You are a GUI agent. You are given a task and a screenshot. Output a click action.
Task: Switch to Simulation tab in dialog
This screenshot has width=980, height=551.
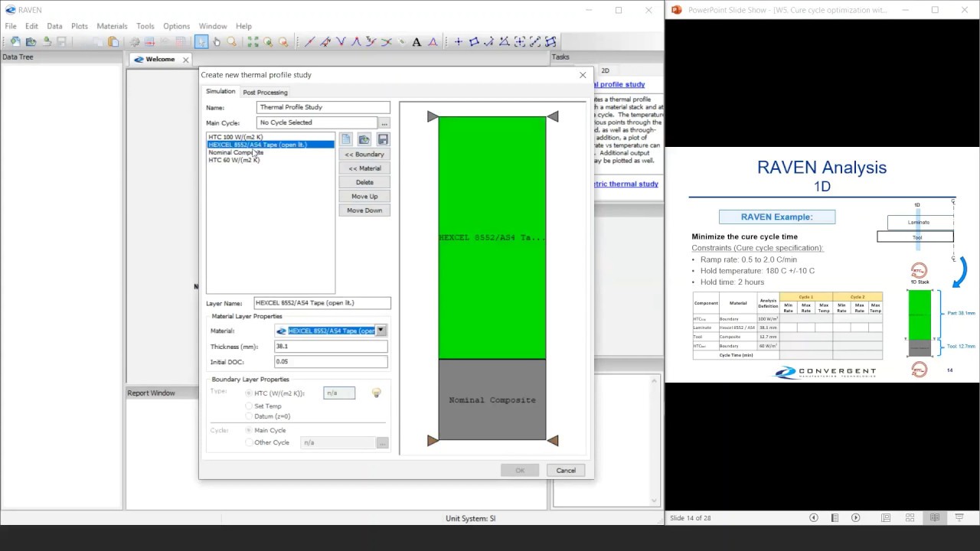click(x=220, y=92)
